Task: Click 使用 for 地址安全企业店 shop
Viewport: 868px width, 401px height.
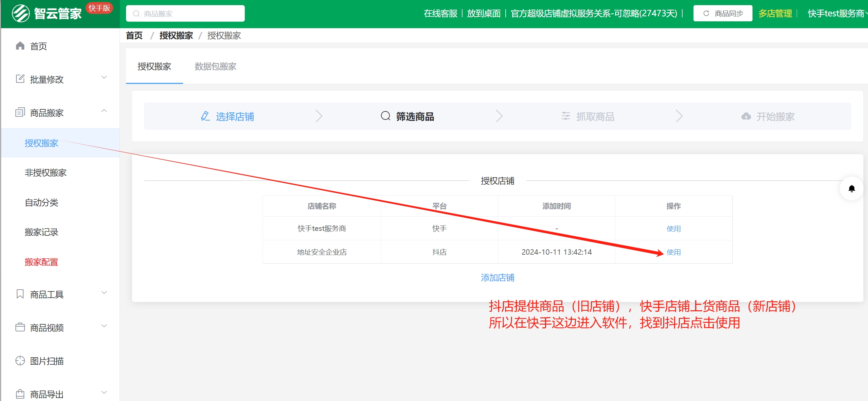Action: click(x=673, y=252)
